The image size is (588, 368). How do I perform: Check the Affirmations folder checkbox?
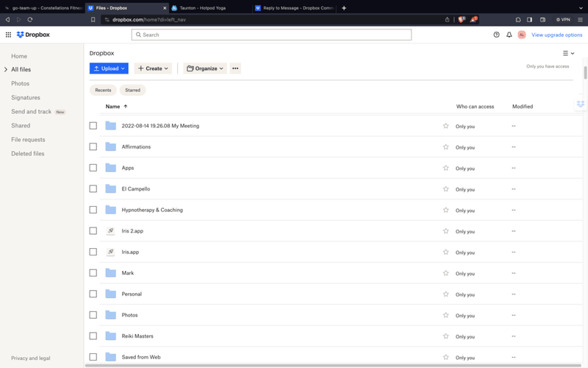click(93, 146)
